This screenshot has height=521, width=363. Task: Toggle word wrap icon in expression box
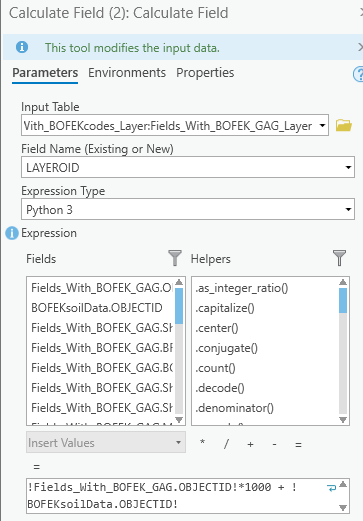pos(332,488)
